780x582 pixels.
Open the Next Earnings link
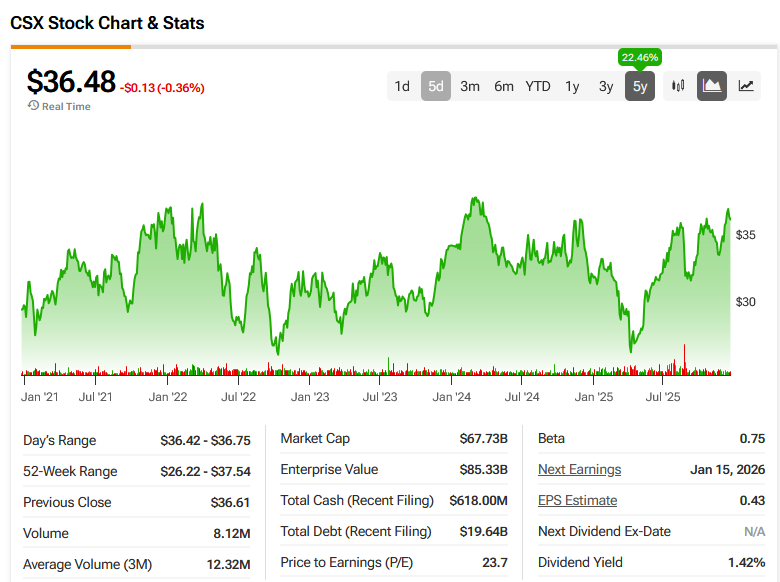tap(579, 470)
